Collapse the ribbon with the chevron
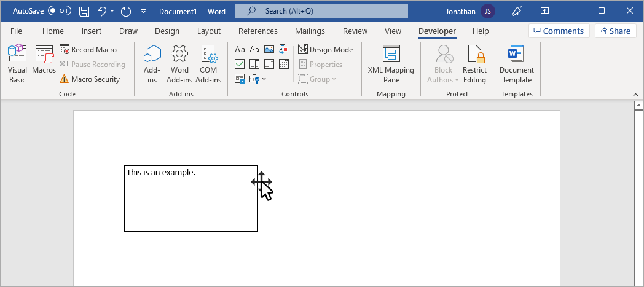644x287 pixels. click(635, 95)
